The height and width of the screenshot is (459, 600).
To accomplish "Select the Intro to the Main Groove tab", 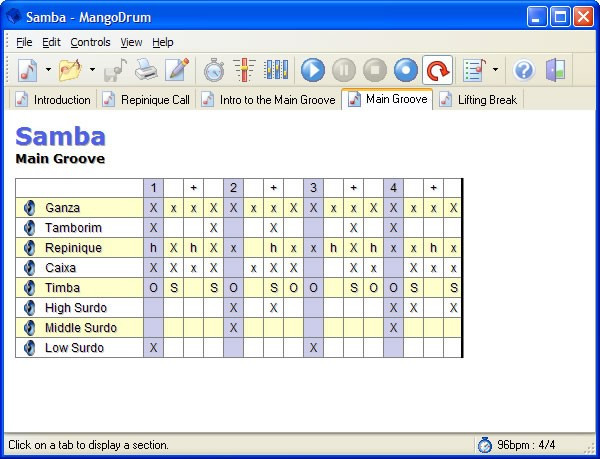I will 268,100.
